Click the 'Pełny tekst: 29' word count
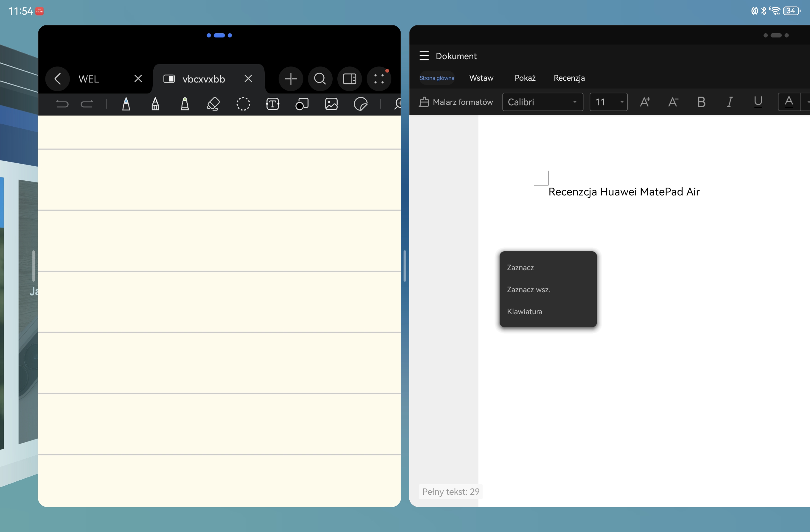Image resolution: width=810 pixels, height=532 pixels. click(451, 492)
